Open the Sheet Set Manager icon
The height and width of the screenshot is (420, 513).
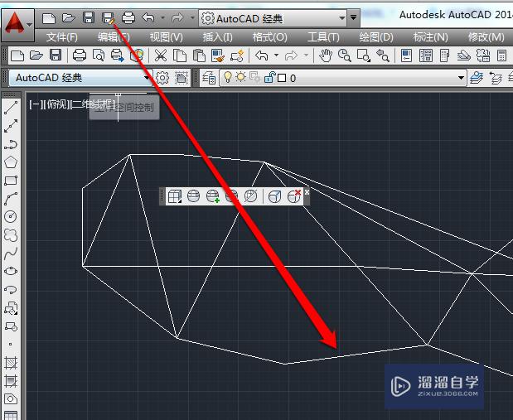coord(463,56)
